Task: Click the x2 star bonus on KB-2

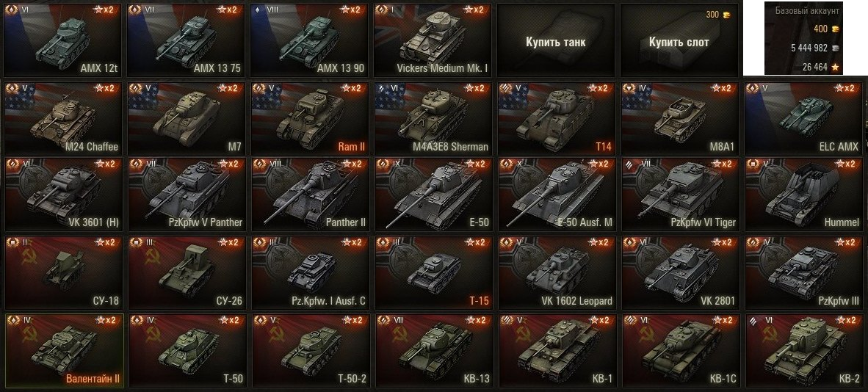Action: (x=847, y=320)
